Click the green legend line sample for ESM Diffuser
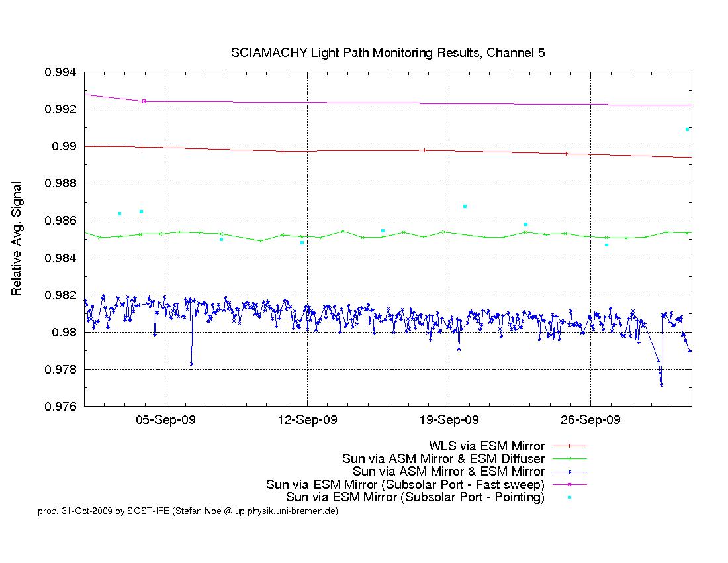The width and height of the screenshot is (728, 563). pos(570,458)
